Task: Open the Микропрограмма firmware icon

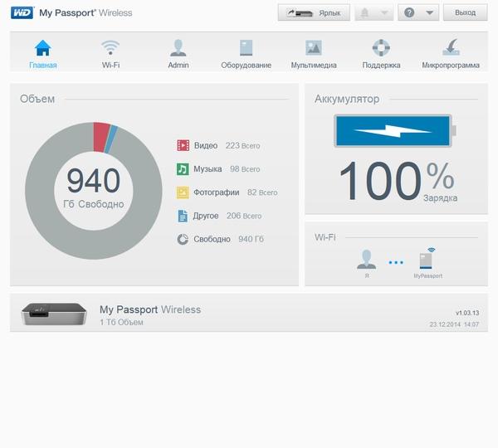Action: (x=451, y=47)
